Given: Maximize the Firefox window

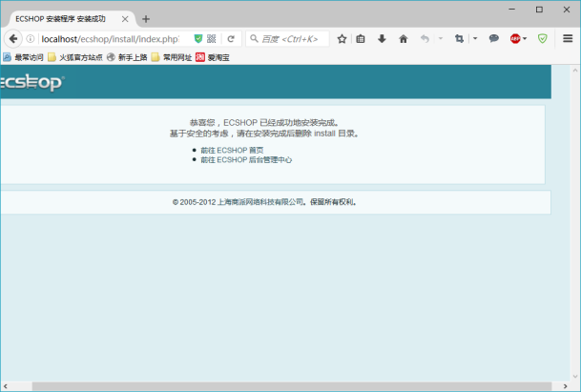Looking at the screenshot, I should [x=539, y=10].
